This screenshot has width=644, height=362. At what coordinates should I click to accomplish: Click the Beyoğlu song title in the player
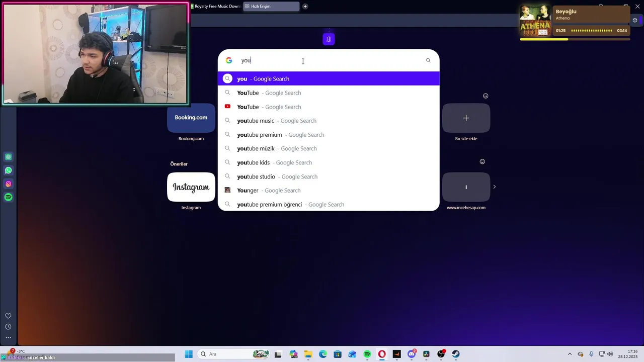click(x=566, y=12)
